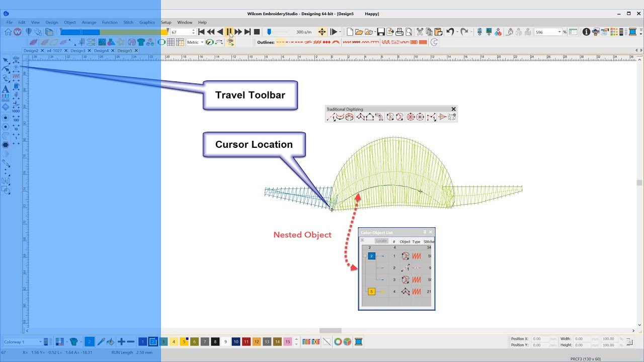Click the Position X input field
This screenshot has height=362, width=644.
[540, 339]
